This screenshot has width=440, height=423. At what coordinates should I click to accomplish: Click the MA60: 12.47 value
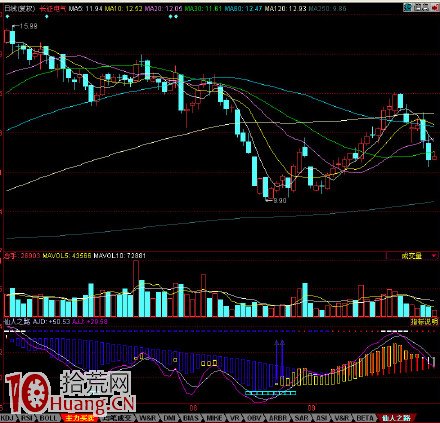(243, 9)
